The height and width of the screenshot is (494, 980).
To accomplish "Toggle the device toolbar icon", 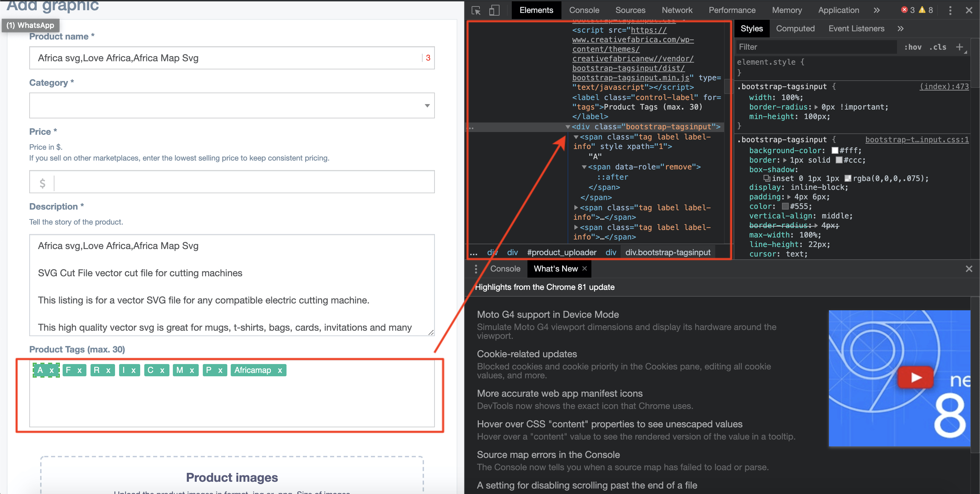I will tap(494, 10).
